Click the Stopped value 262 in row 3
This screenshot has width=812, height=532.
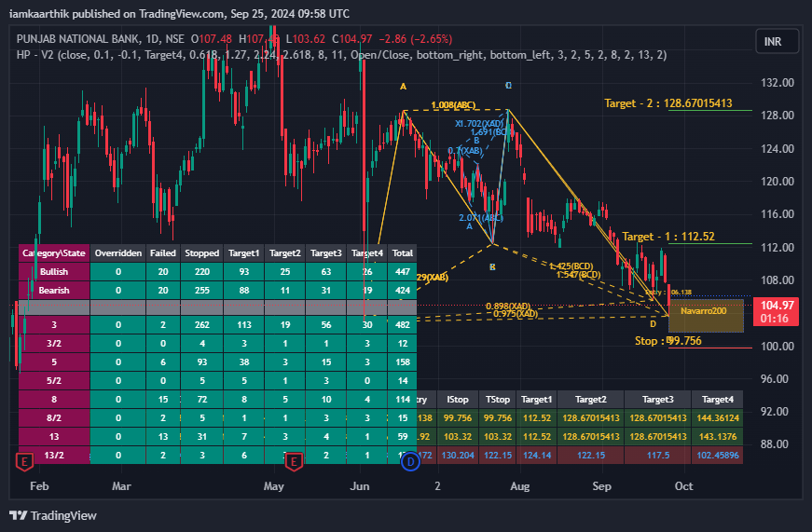tap(202, 324)
